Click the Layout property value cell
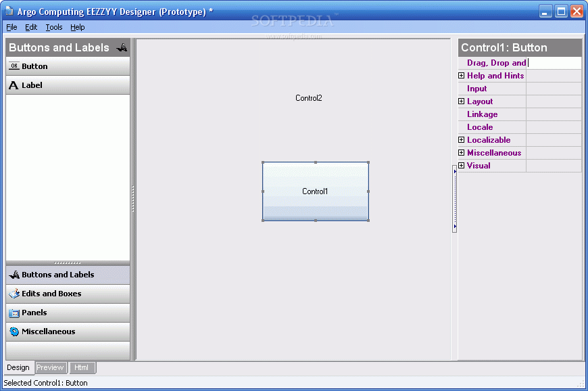 [x=554, y=101]
